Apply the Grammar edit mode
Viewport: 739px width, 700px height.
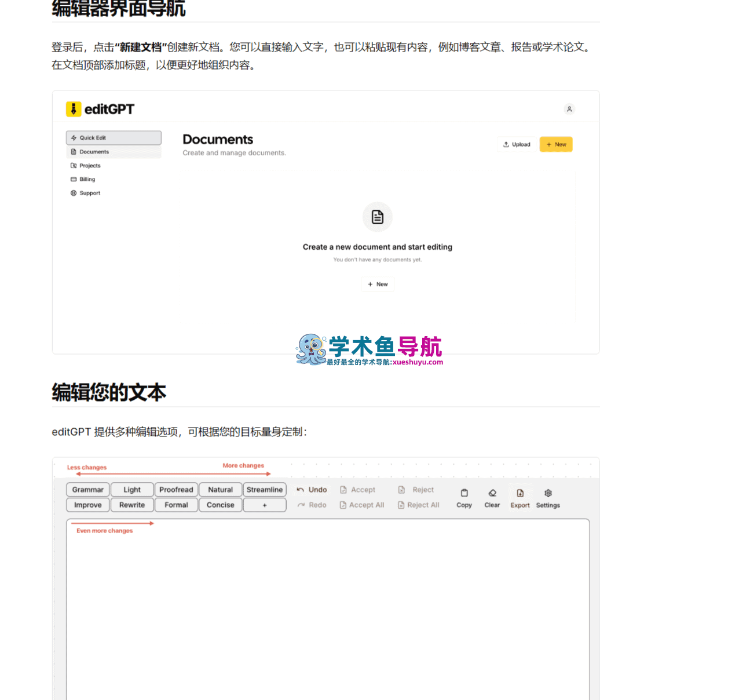point(88,490)
